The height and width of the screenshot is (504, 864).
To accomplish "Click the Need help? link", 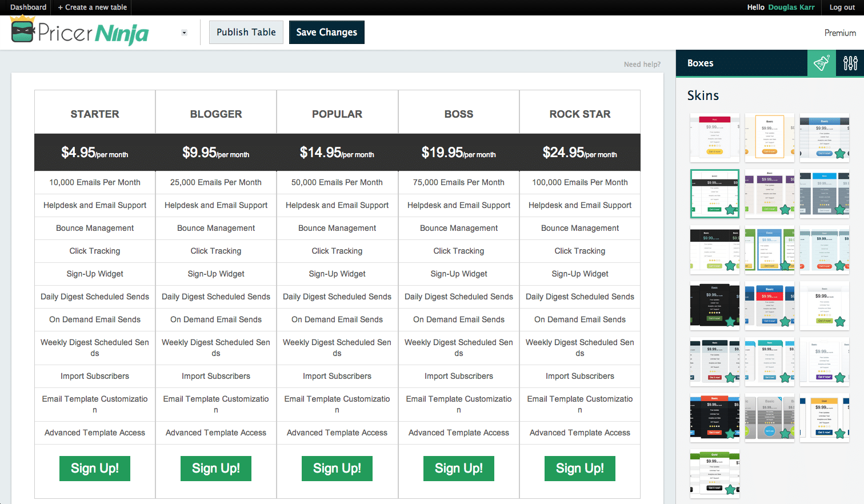I will (x=642, y=65).
